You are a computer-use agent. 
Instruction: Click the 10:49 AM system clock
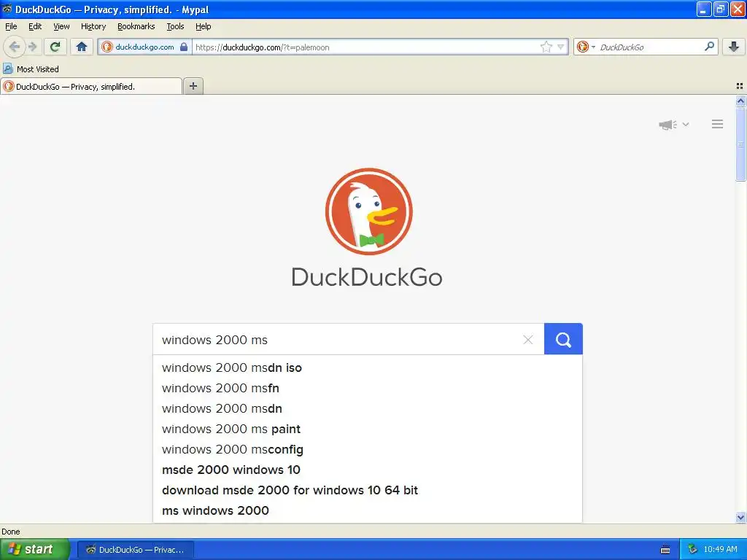pyautogui.click(x=720, y=550)
